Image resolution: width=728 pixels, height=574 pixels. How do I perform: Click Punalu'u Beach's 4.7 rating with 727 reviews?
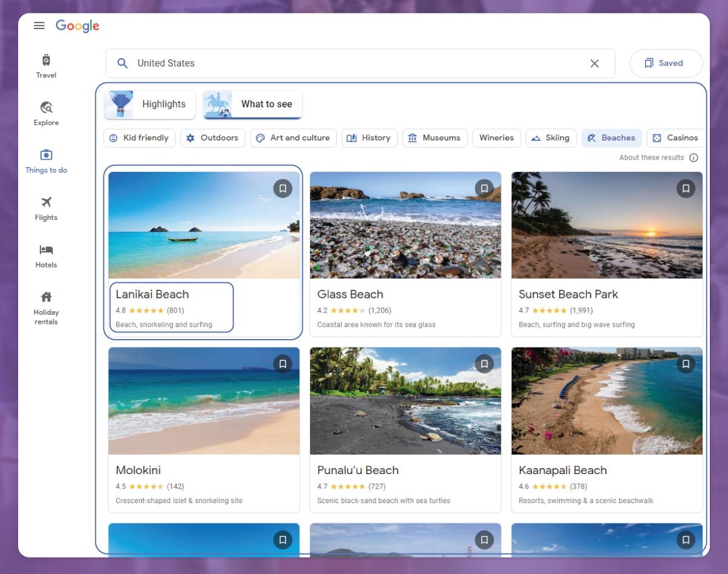pyautogui.click(x=351, y=486)
